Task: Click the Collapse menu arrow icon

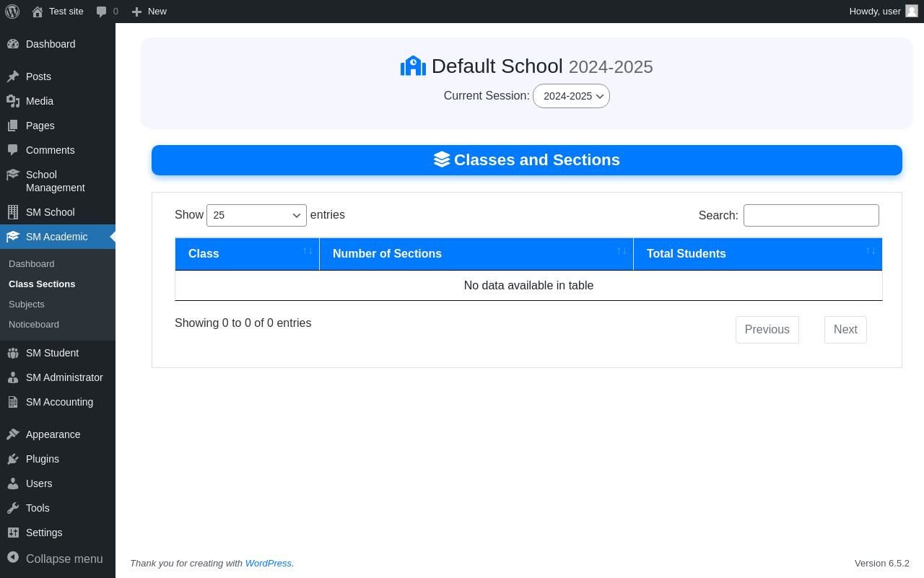Action: coord(13,557)
